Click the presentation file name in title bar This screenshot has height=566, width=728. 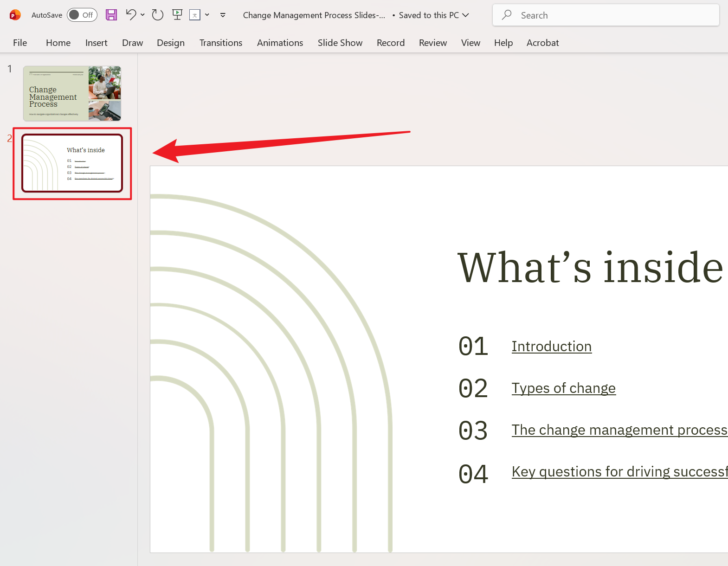point(314,15)
